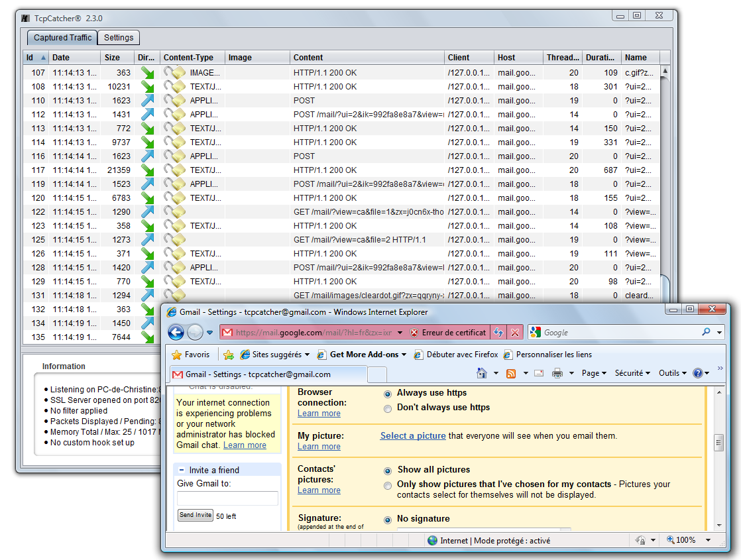Click the Internet zone globe icon

(432, 541)
